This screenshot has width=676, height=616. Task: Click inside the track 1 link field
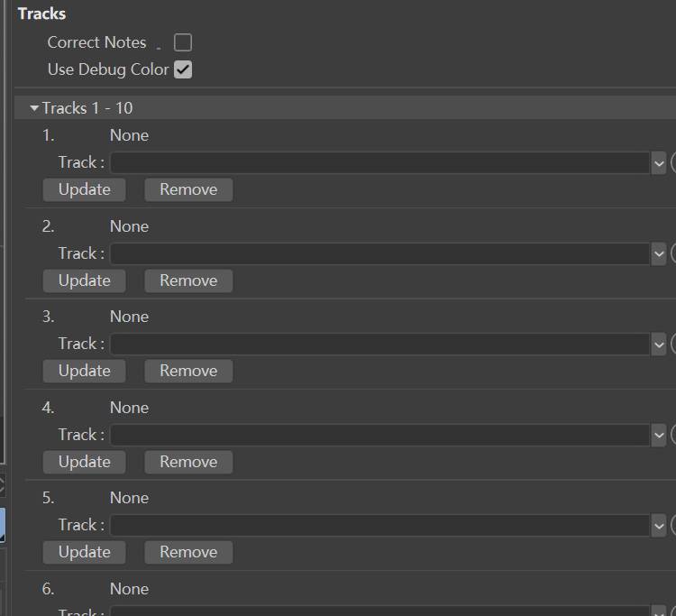point(379,163)
